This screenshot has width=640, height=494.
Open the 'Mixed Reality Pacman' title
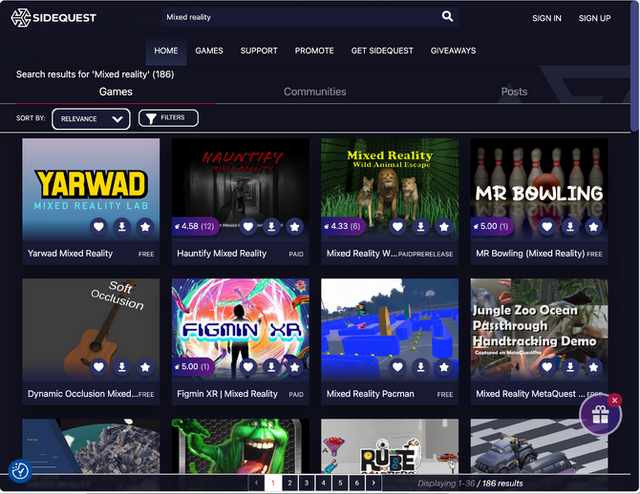370,394
